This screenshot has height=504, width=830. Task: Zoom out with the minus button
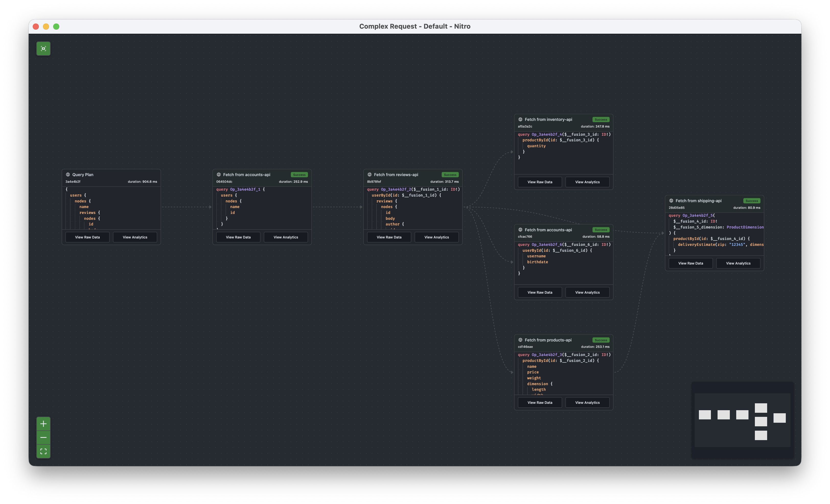tap(43, 438)
